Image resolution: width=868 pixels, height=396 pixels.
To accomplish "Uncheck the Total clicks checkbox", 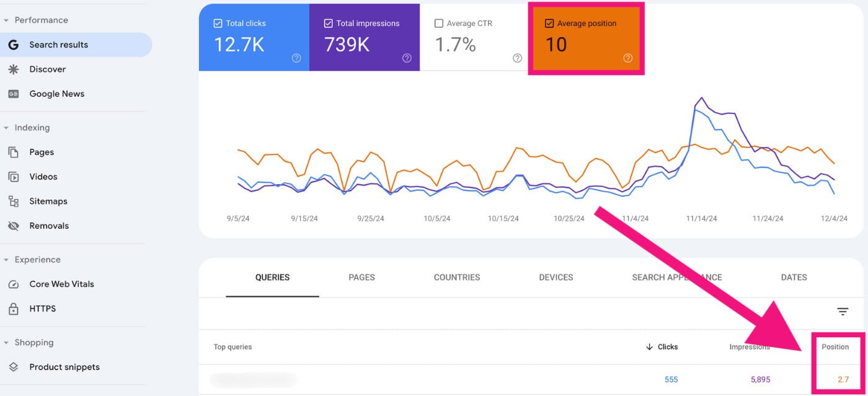I will click(x=218, y=24).
